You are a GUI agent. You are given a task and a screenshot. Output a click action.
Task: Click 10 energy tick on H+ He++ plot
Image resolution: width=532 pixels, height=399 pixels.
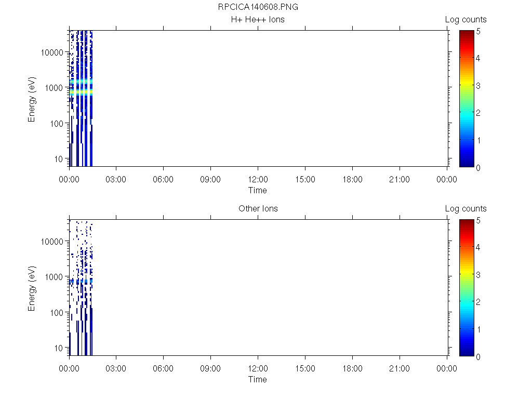[x=58, y=159]
